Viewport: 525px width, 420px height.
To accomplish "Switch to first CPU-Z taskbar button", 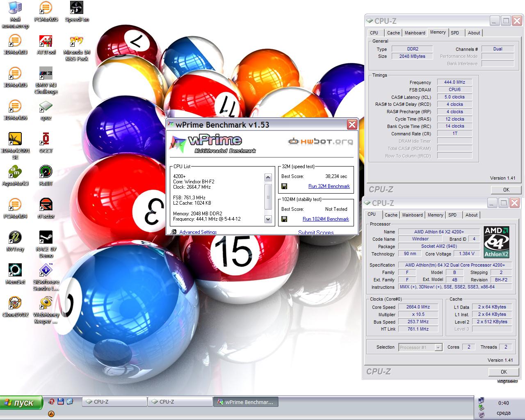I will [114, 402].
